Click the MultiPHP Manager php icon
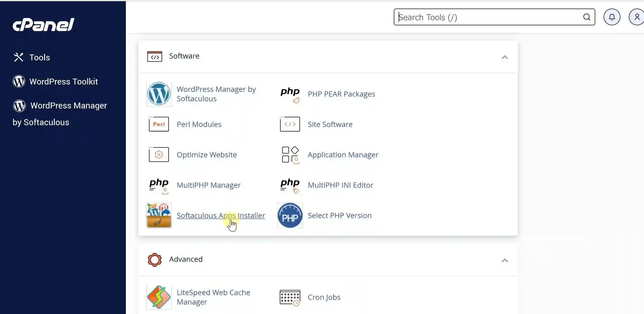 click(x=159, y=186)
